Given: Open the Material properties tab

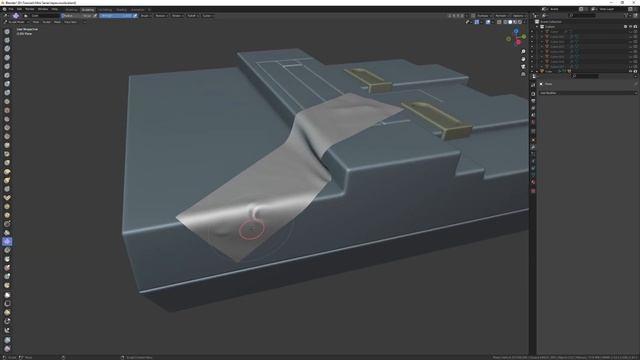Looking at the screenshot, I should coord(533,182).
